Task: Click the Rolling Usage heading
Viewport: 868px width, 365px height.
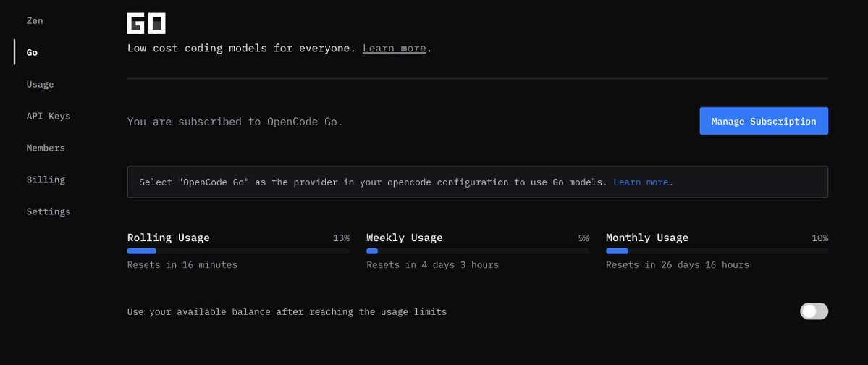Action: tap(168, 238)
